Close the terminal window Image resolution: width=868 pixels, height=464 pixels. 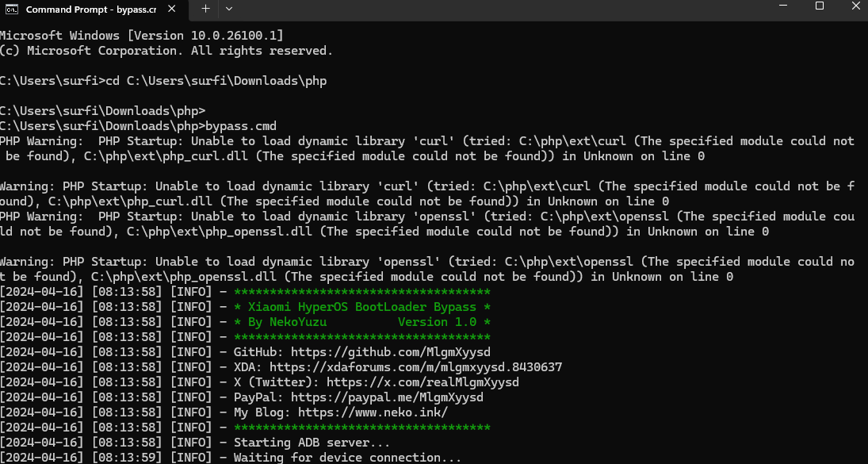(x=855, y=6)
